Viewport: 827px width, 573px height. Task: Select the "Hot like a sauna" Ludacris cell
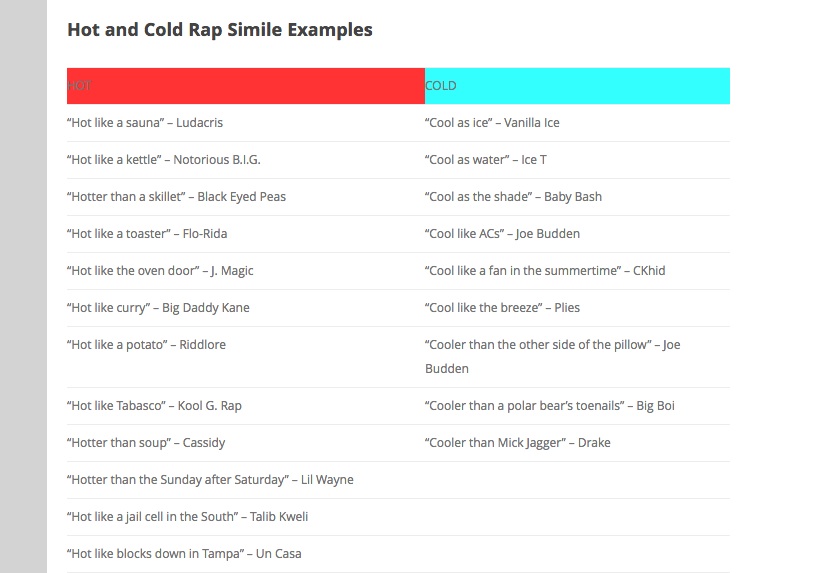145,123
